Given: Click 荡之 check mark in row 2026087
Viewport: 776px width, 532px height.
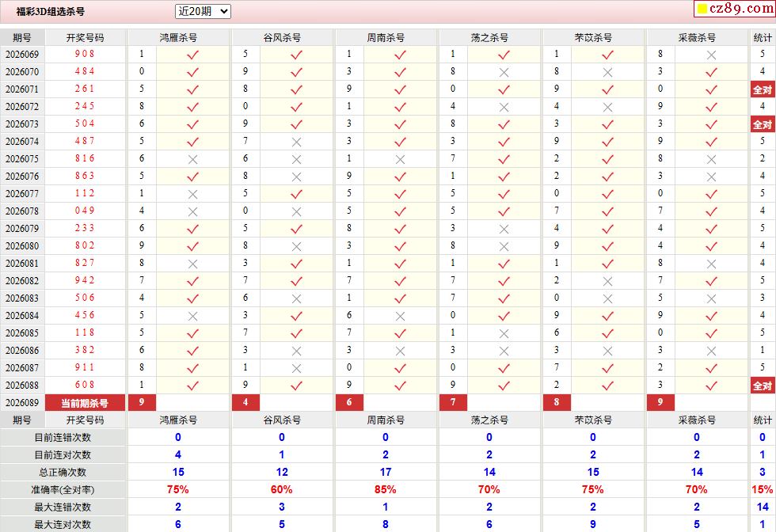Looking at the screenshot, I should point(504,369).
